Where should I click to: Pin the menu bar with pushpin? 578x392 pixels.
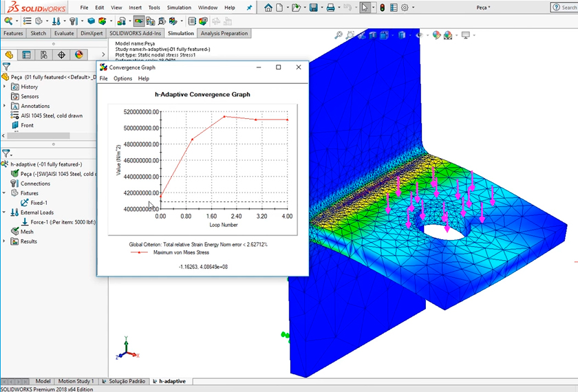click(x=249, y=8)
